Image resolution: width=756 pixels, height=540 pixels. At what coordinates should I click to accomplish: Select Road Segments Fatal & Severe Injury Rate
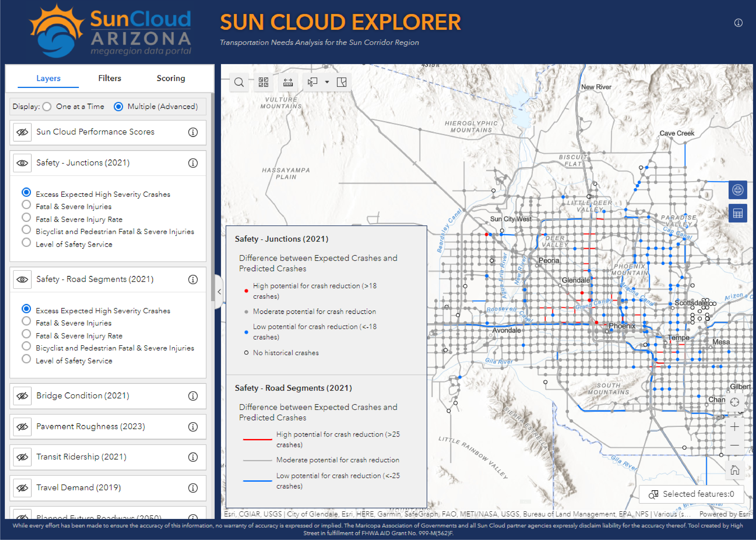(26, 334)
